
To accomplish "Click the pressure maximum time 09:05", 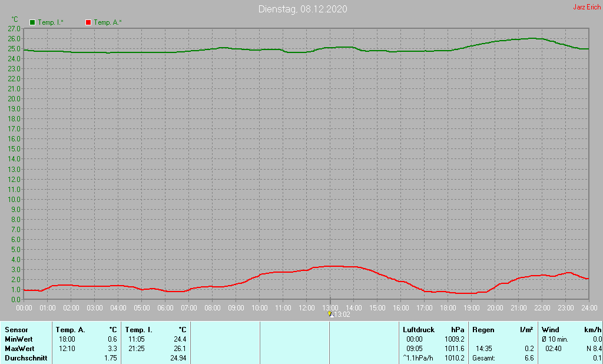I will point(415,349).
